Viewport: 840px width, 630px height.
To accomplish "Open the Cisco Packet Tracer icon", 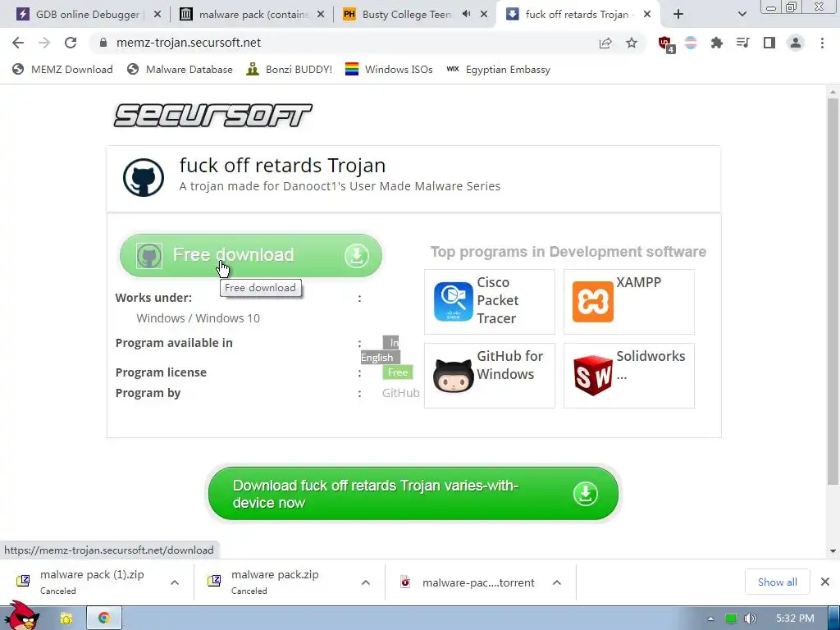I will pyautogui.click(x=453, y=302).
